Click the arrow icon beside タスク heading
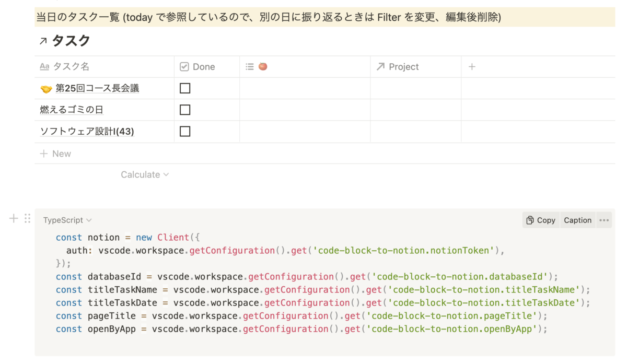The height and width of the screenshot is (364, 627). point(43,41)
